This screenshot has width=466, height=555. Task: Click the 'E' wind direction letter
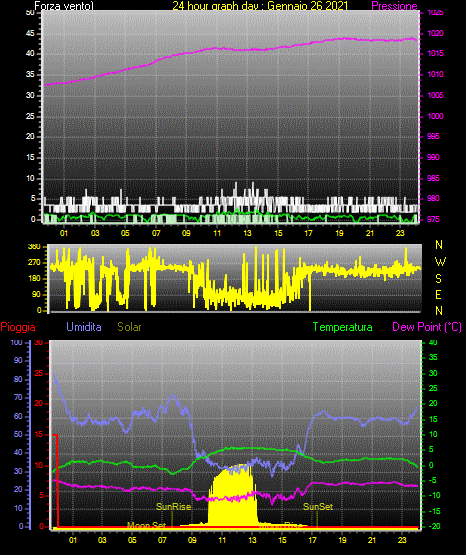[438, 294]
